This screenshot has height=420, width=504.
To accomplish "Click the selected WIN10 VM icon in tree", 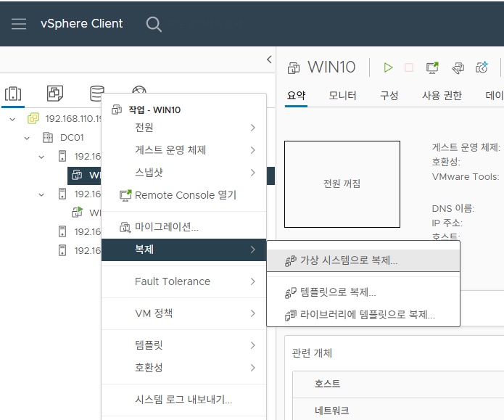I will click(x=77, y=176).
